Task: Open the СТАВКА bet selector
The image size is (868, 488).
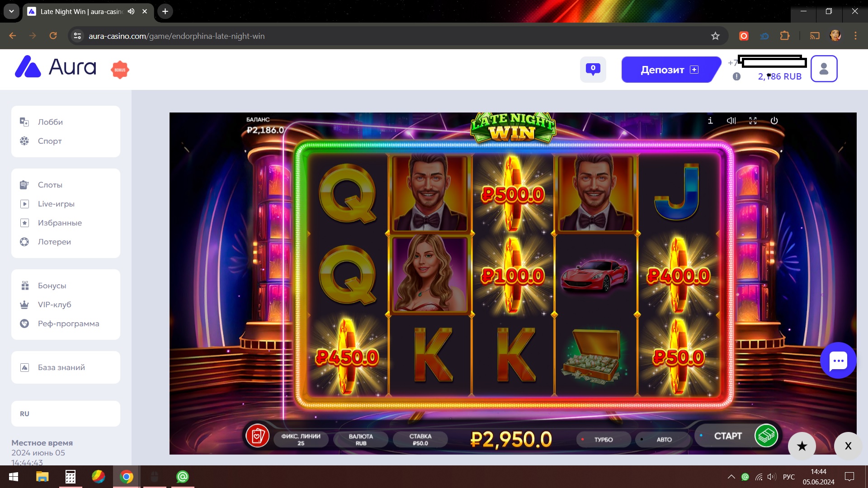Action: pos(420,439)
